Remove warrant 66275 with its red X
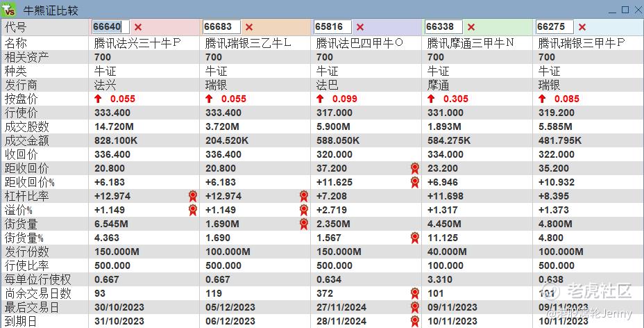 pos(582,27)
